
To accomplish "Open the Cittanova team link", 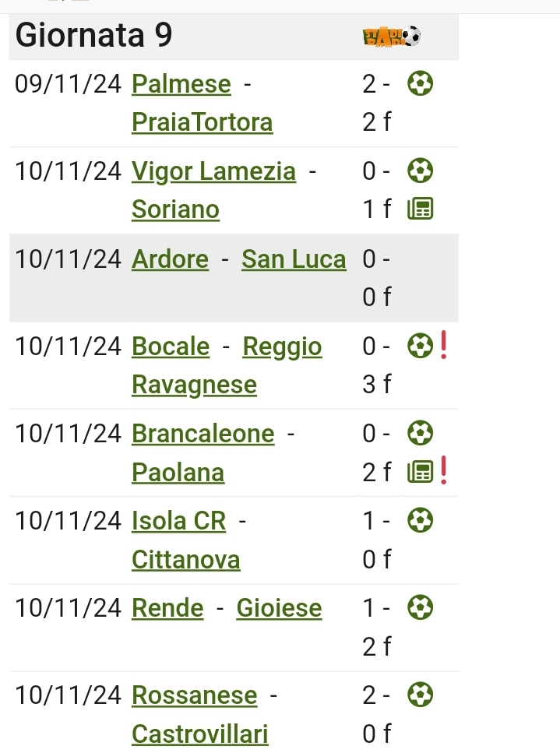I will pos(186,559).
